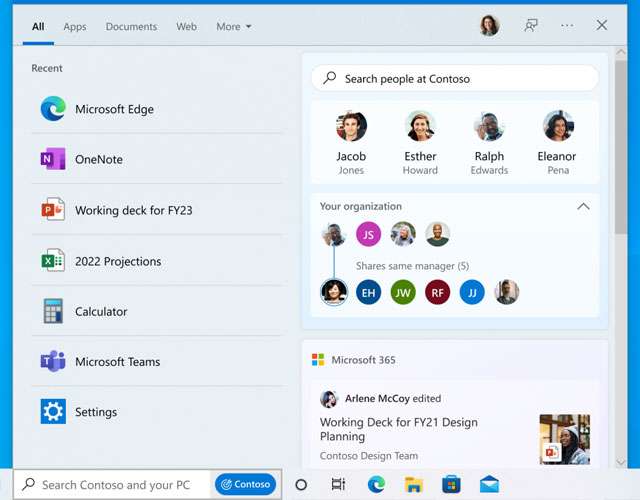Open Task View in the taskbar
640x500 pixels.
click(338, 484)
